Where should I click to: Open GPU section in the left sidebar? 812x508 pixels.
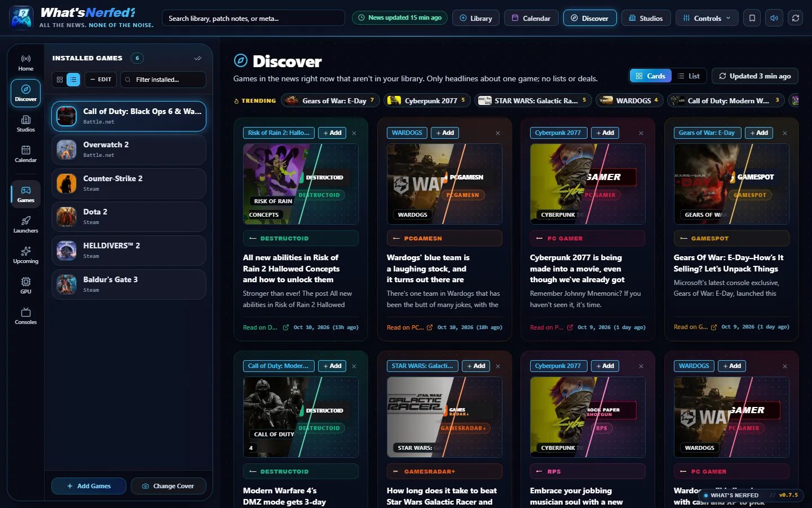coord(25,285)
